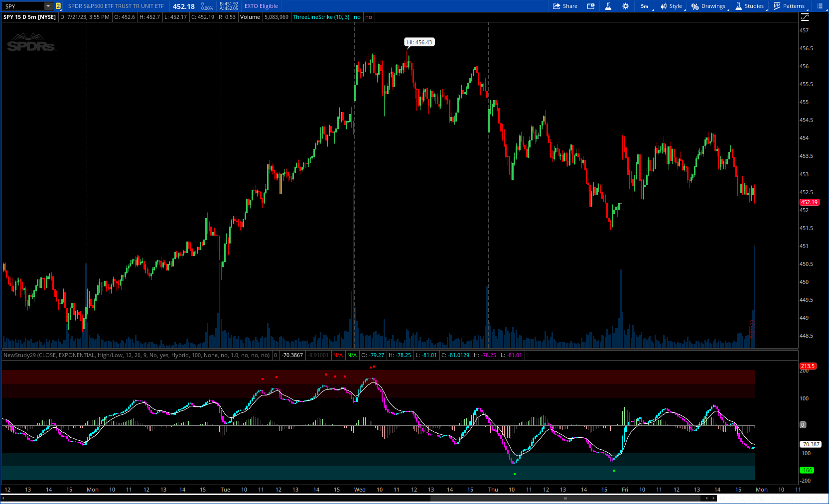
Task: Click the SPY symbol input field
Action: (x=23, y=6)
